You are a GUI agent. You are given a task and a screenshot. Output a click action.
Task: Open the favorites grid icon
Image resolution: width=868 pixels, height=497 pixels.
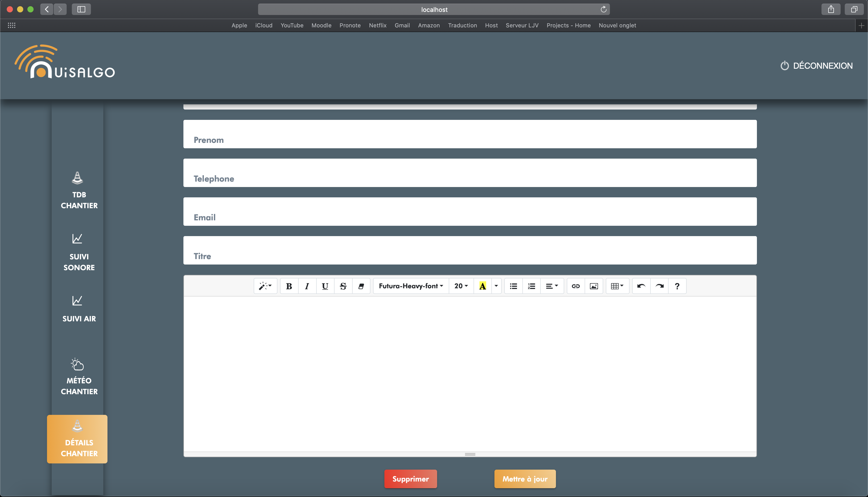tap(12, 25)
